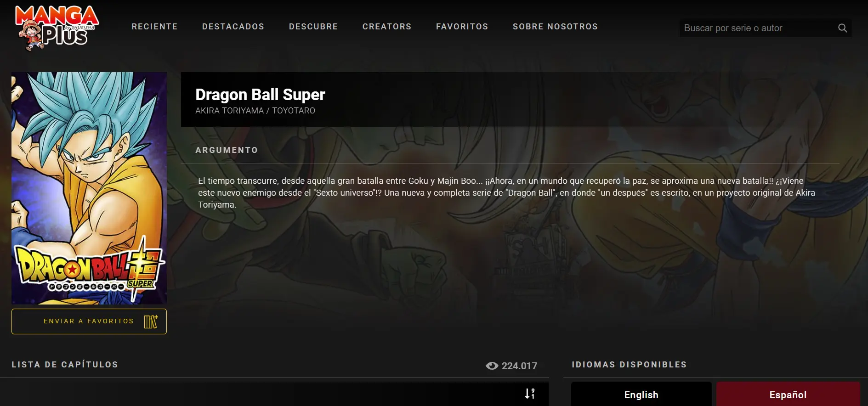Click the bookshelf icon on Enviar a Favoritos
Image resolution: width=868 pixels, height=406 pixels.
tap(151, 321)
